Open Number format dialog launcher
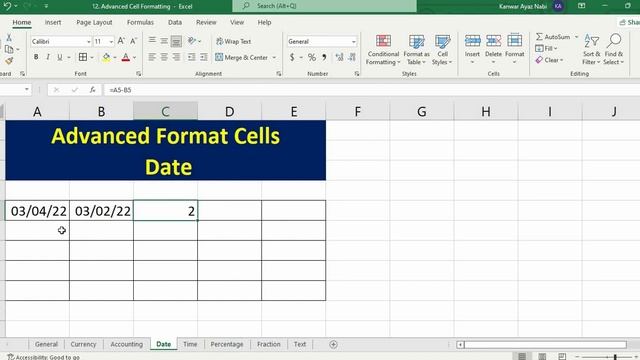Image resolution: width=640 pixels, height=360 pixels. (x=357, y=74)
